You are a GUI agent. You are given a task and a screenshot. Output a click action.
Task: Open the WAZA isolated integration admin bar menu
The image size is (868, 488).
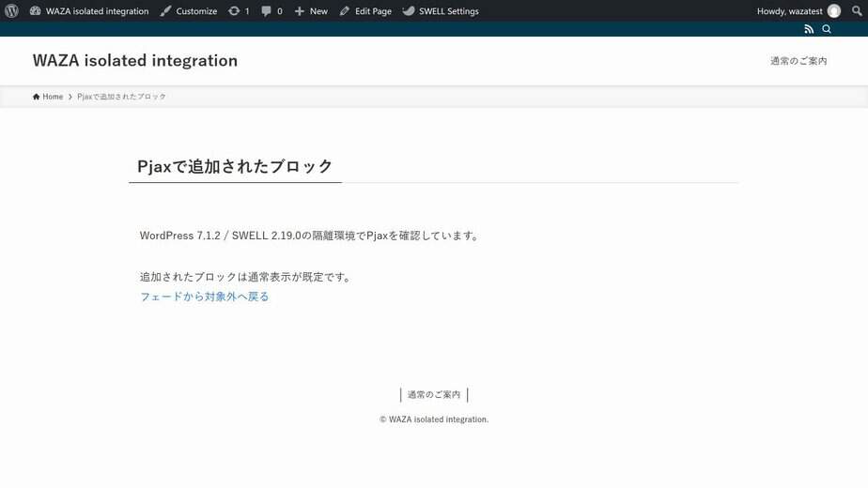coord(89,10)
